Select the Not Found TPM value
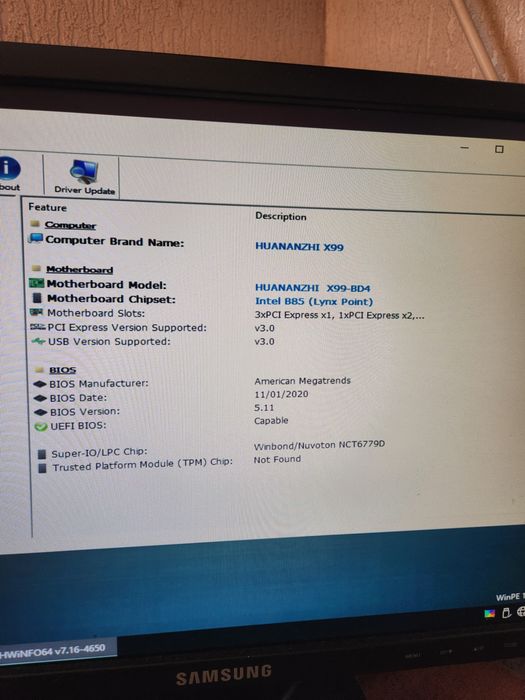525x700 pixels. (x=277, y=459)
